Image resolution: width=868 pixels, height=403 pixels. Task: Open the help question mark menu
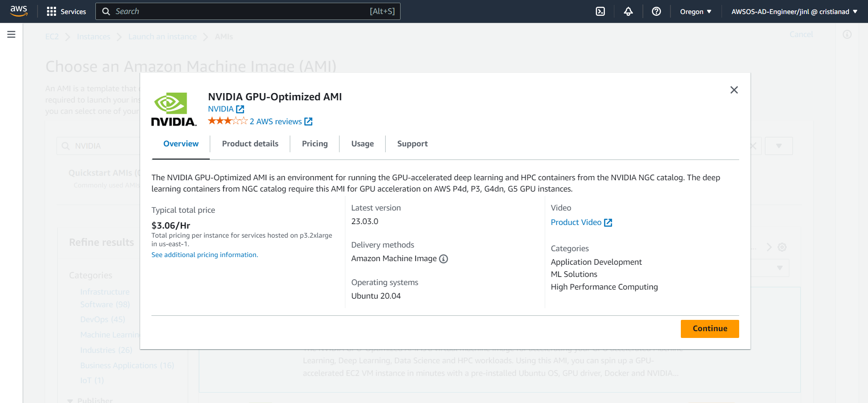click(656, 11)
